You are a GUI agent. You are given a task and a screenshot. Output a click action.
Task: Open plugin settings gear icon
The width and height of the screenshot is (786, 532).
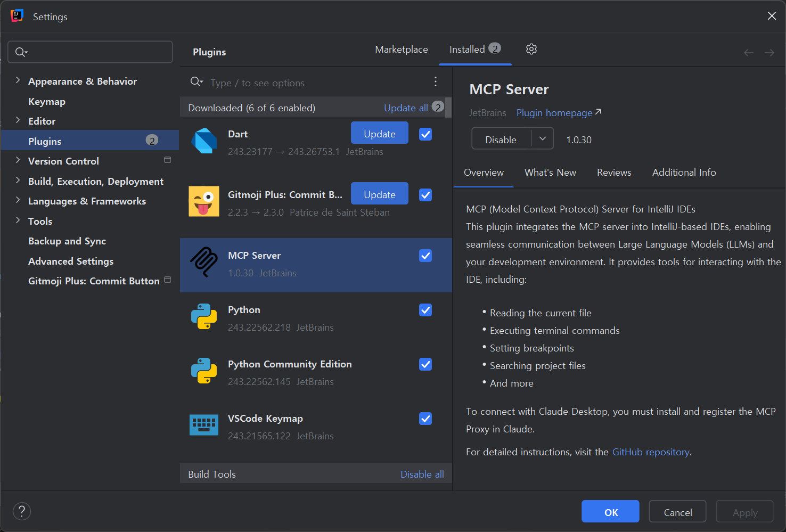click(x=531, y=49)
